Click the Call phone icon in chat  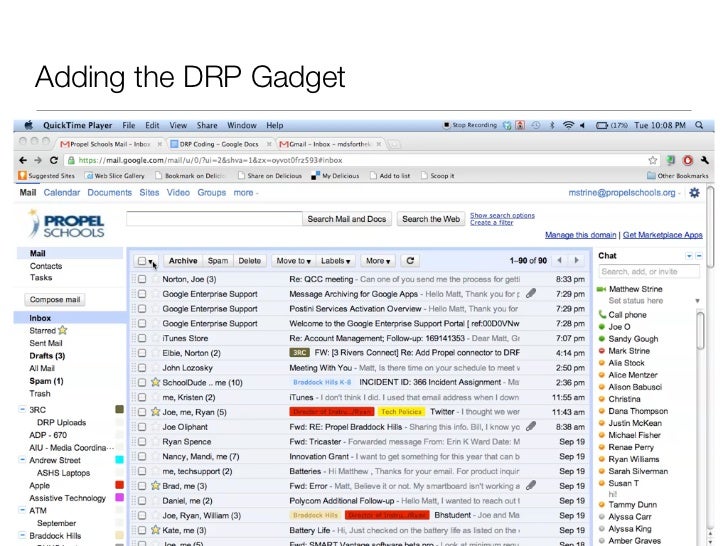[602, 314]
